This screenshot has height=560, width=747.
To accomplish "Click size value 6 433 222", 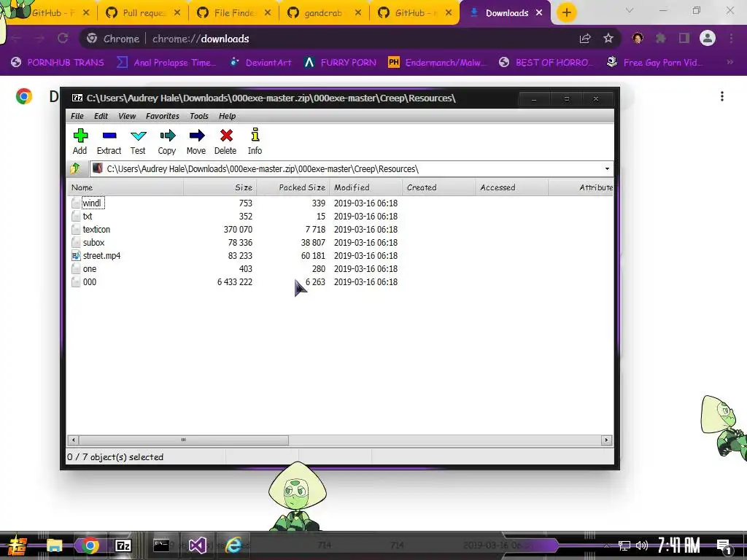I will [234, 282].
